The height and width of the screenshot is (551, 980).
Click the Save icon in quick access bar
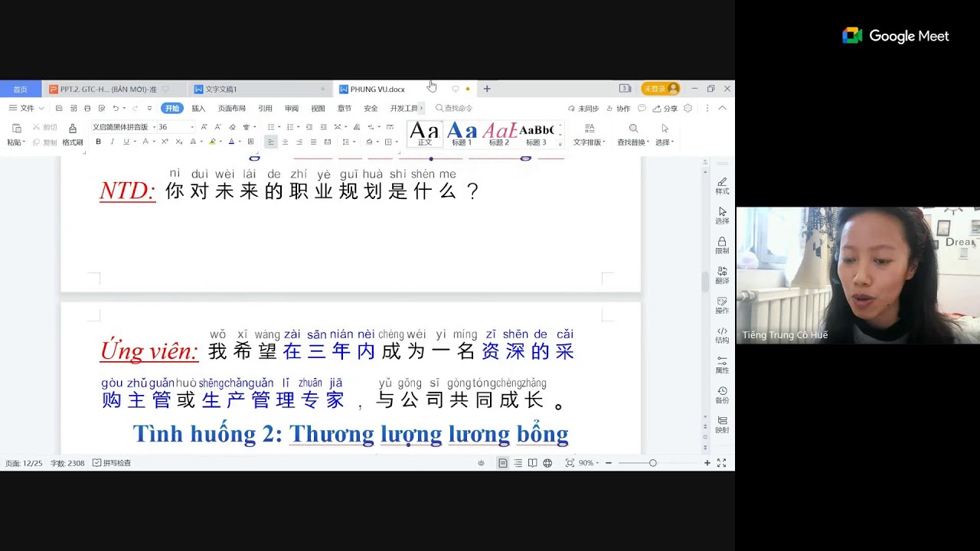tap(59, 109)
